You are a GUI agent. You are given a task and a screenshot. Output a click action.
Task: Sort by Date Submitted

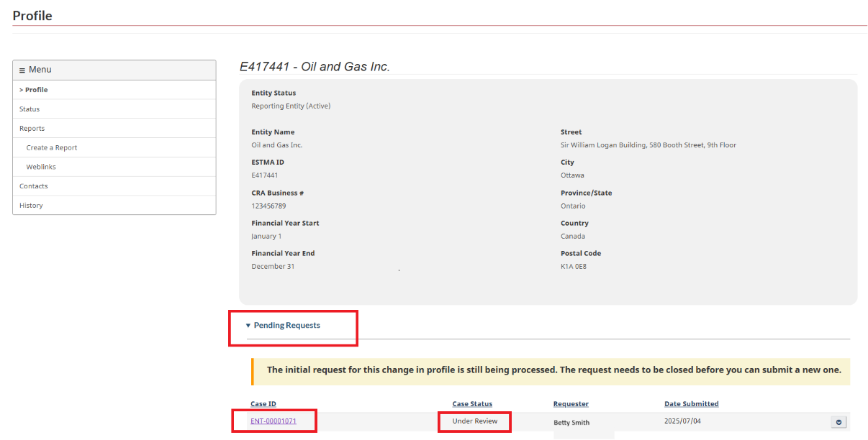(x=691, y=403)
